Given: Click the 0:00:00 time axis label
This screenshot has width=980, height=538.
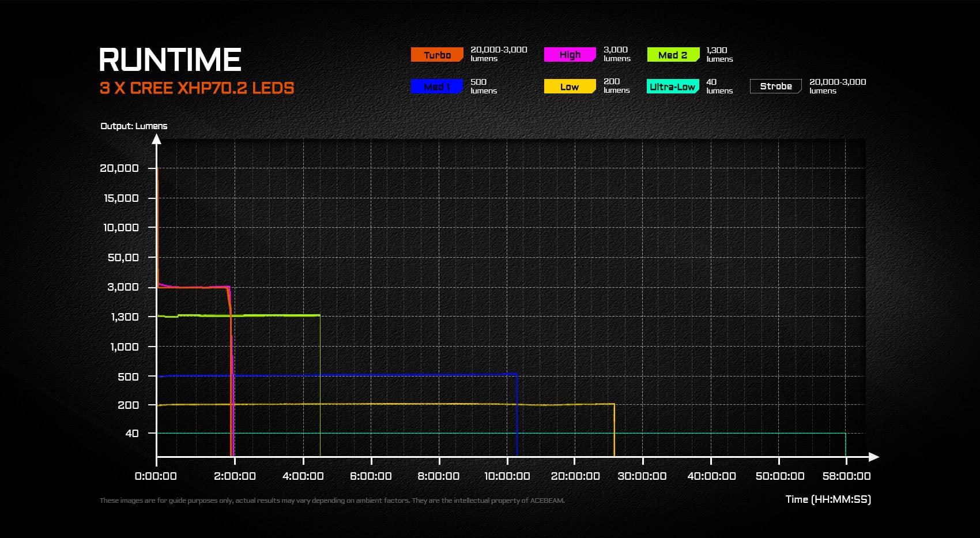Looking at the screenshot, I should pyautogui.click(x=156, y=476).
